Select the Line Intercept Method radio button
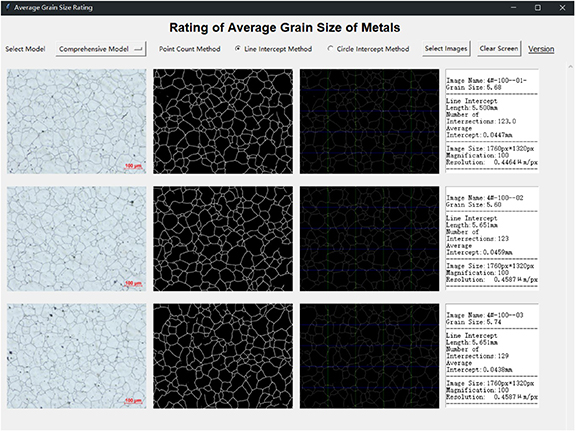 (x=274, y=49)
